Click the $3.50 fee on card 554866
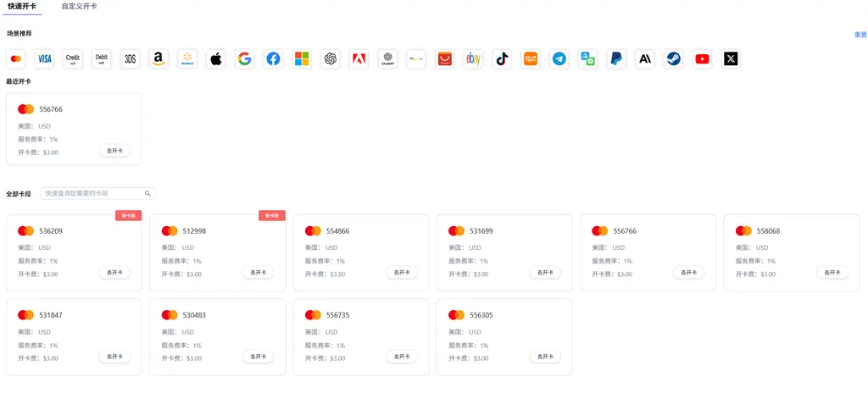The height and width of the screenshot is (393, 868). coord(337,274)
